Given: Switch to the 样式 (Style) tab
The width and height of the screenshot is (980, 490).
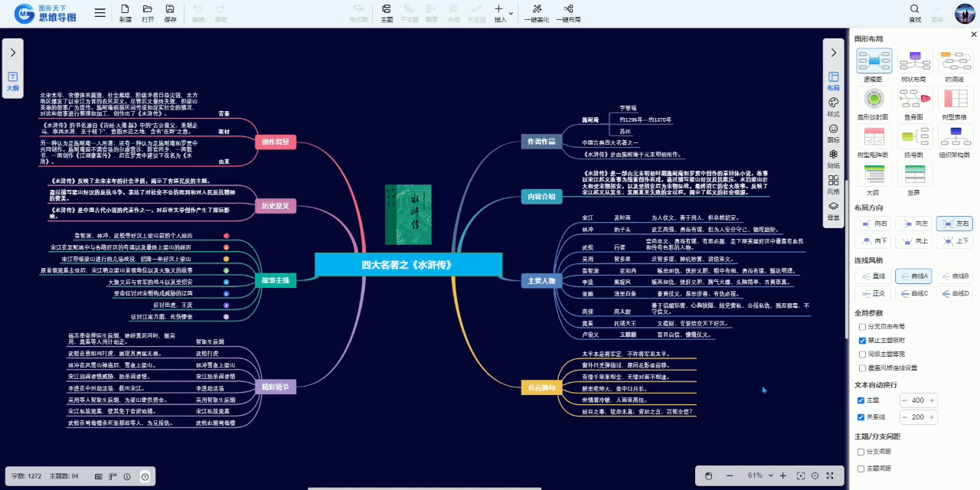Looking at the screenshot, I should 834,106.
